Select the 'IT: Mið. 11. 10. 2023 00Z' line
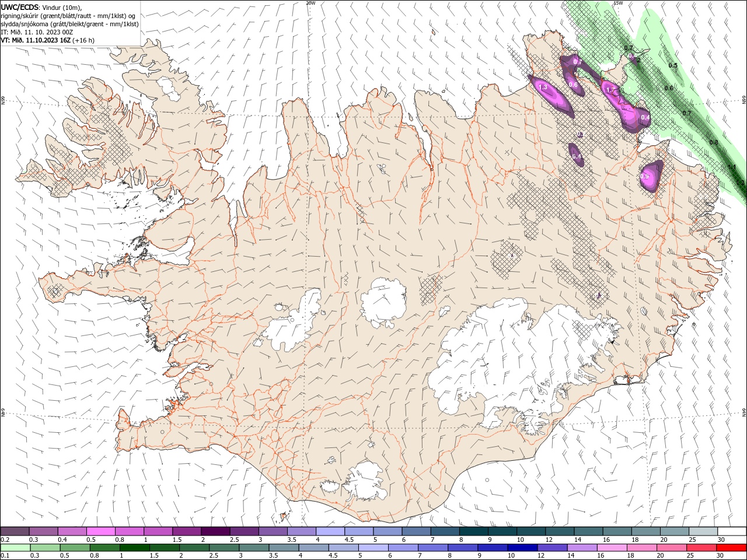 pos(36,32)
